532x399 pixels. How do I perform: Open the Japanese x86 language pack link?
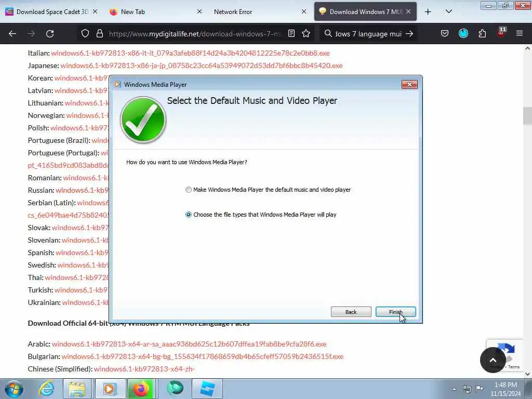tap(202, 65)
